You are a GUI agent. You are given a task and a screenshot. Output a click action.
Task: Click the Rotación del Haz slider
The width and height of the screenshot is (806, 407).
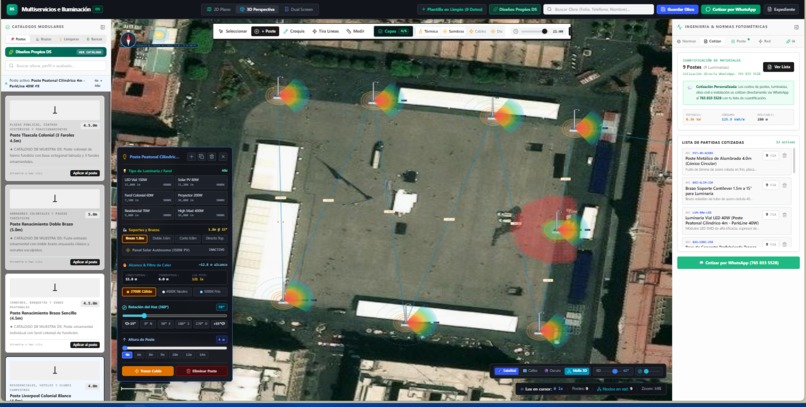pyautogui.click(x=174, y=316)
